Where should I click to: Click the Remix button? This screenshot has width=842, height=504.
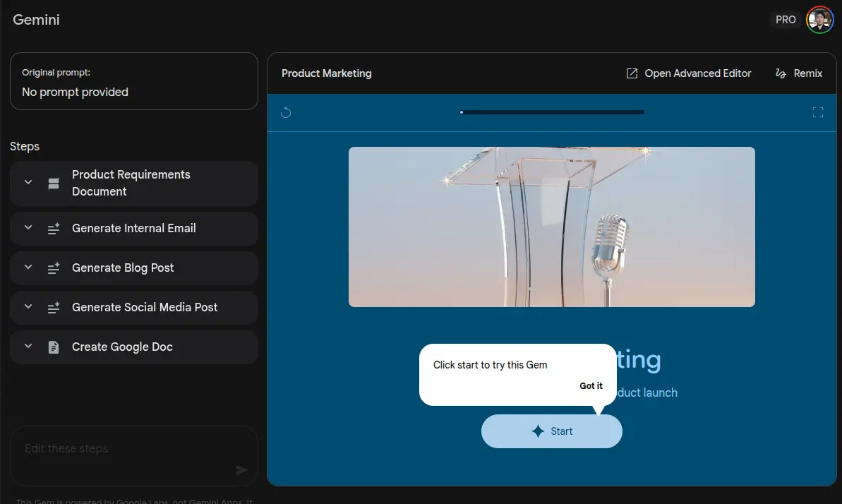click(x=798, y=73)
